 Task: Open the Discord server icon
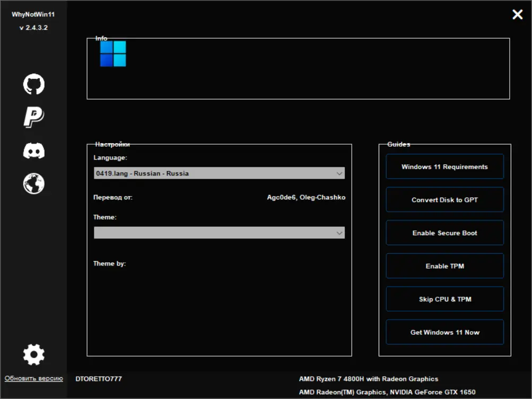pyautogui.click(x=33, y=150)
